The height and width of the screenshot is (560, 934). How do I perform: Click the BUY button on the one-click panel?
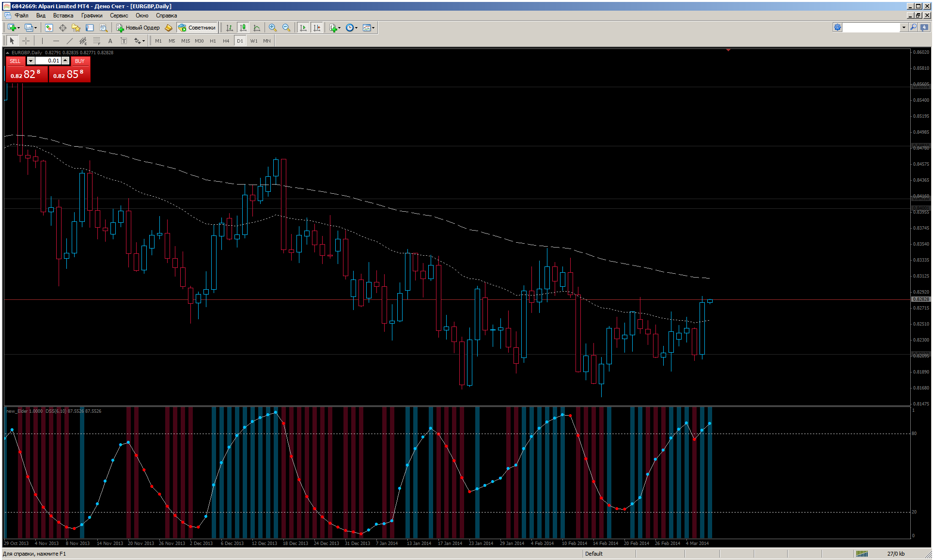point(80,61)
